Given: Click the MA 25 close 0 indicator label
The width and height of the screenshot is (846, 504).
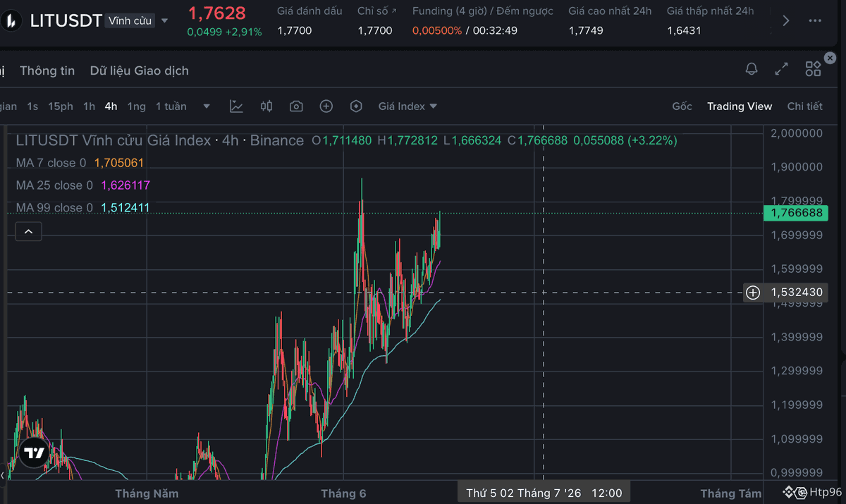Looking at the screenshot, I should (54, 185).
